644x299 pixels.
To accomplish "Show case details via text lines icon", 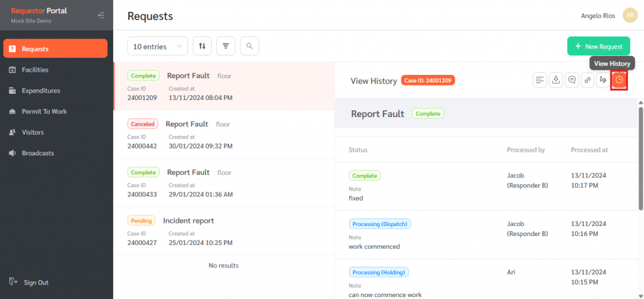I will (x=540, y=80).
